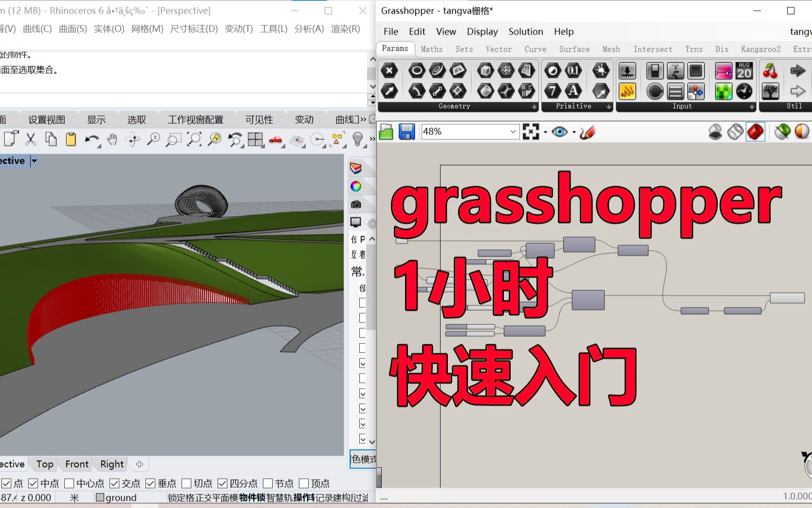
Task: Open the Rhino layers panel icon
Action: coord(356,169)
